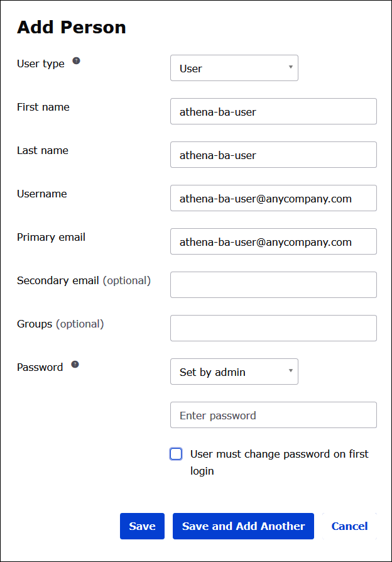Click the Last name input field
Screen dimensions: 392x562
(x=273, y=155)
